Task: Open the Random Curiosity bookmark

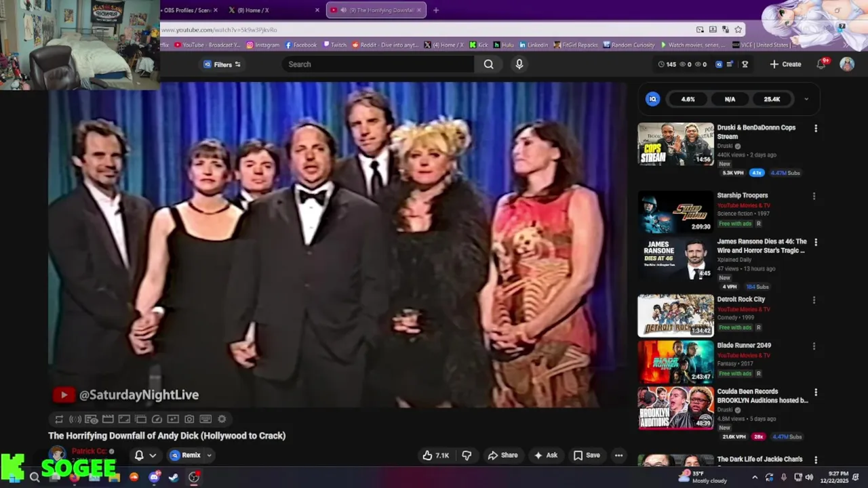Action: pyautogui.click(x=629, y=45)
